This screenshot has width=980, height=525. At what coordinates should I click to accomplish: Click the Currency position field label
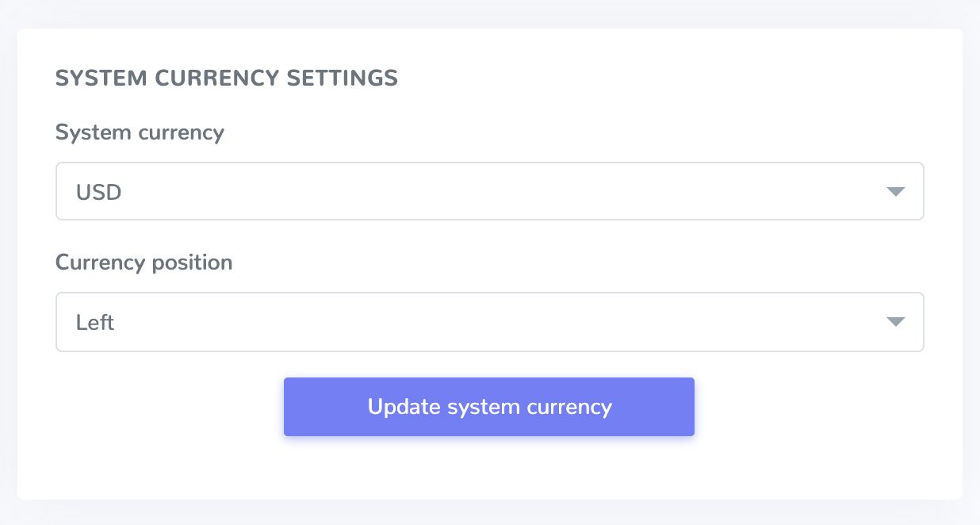click(144, 262)
